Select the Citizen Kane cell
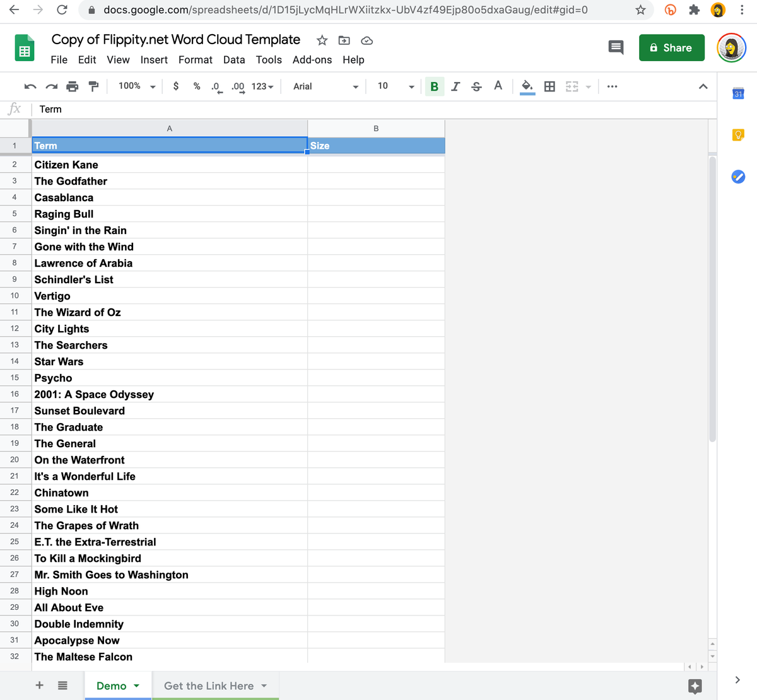The width and height of the screenshot is (757, 700). tap(169, 165)
